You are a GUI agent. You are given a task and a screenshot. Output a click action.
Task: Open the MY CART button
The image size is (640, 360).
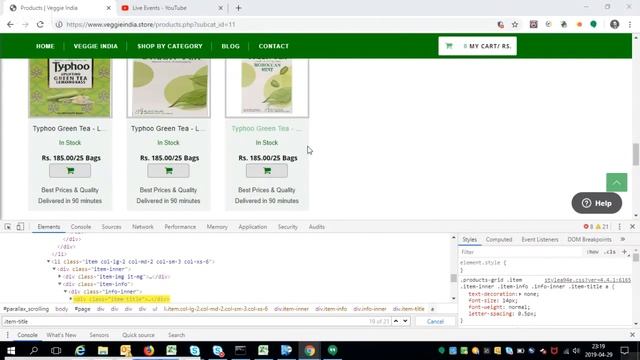pyautogui.click(x=478, y=46)
